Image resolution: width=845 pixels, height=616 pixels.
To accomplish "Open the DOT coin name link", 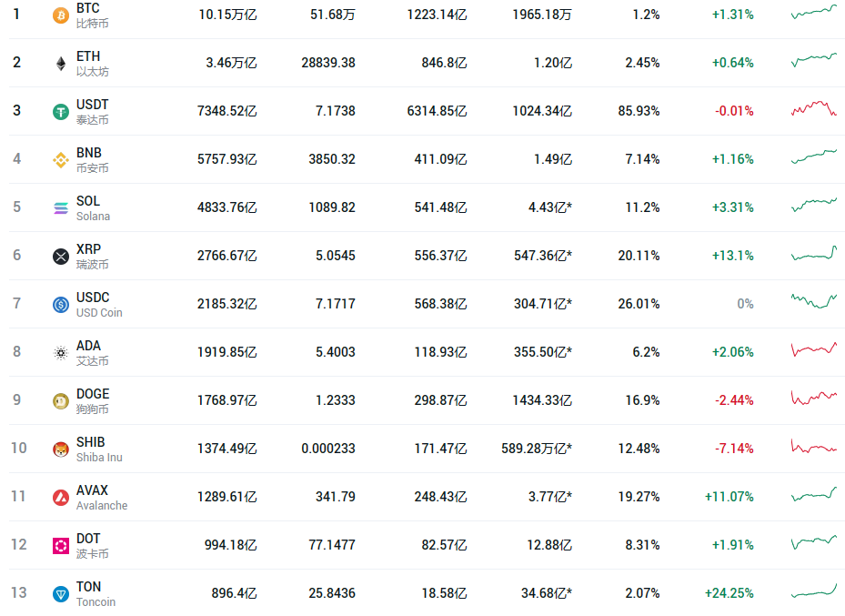I will (x=88, y=539).
